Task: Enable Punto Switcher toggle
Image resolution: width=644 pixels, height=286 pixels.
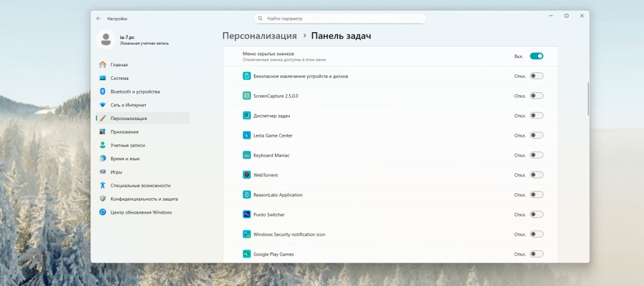Action: pos(536,214)
